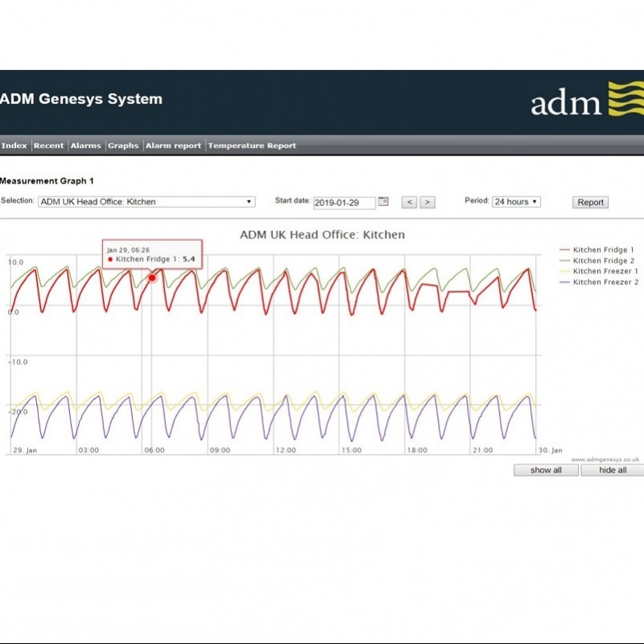Click the 15:00 time axis label

click(x=352, y=450)
